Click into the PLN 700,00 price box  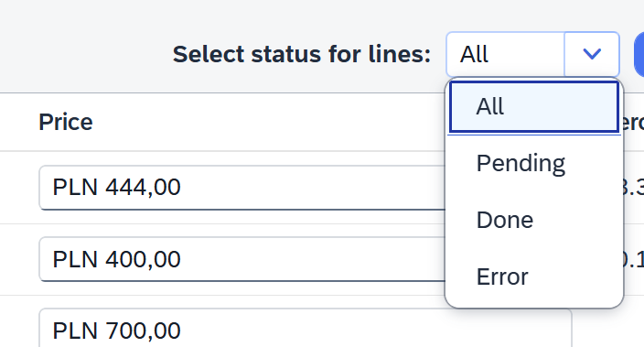tap(306, 328)
